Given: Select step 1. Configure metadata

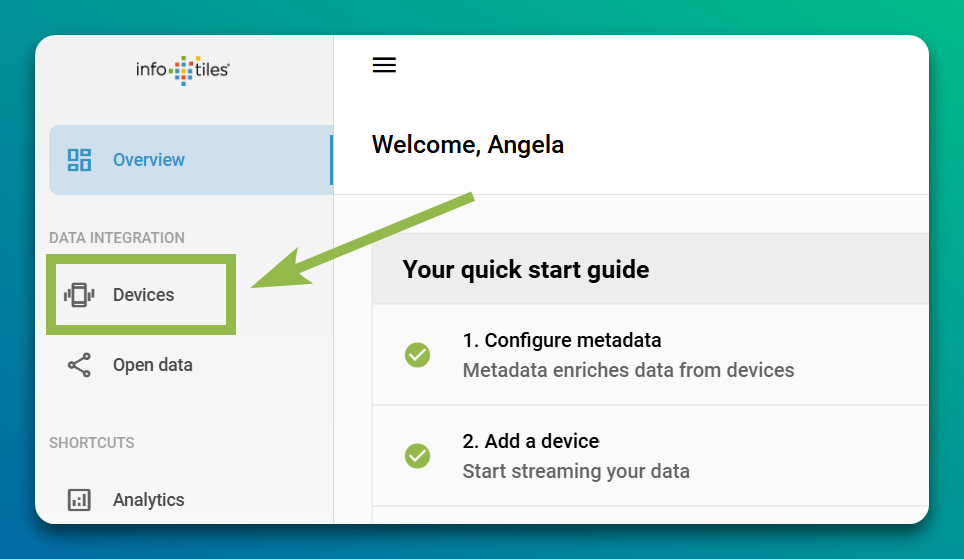Looking at the screenshot, I should (562, 340).
